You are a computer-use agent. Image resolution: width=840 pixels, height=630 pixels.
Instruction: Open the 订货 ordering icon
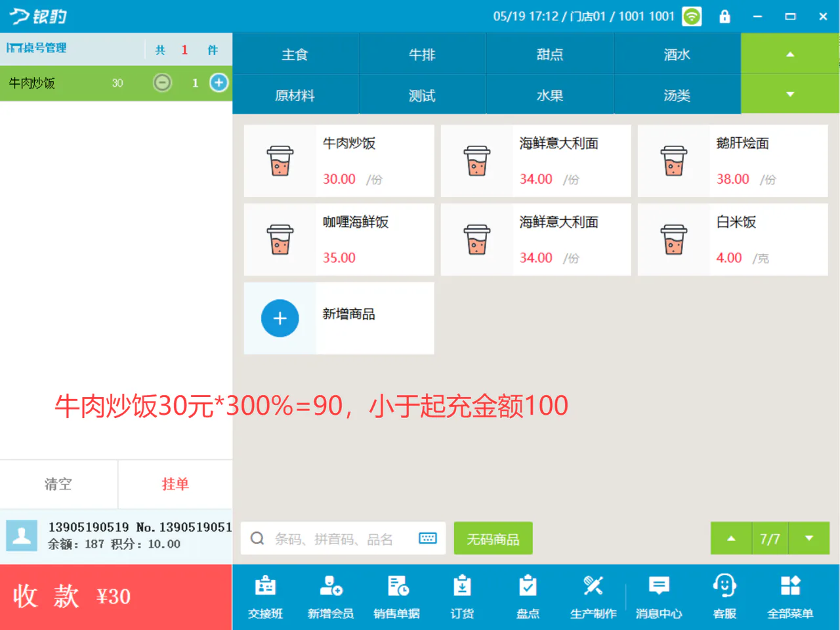click(x=462, y=597)
